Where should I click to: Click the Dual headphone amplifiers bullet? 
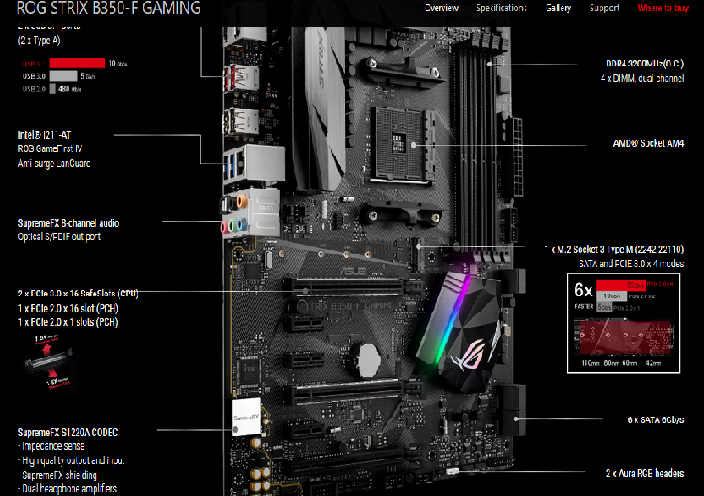click(67, 488)
